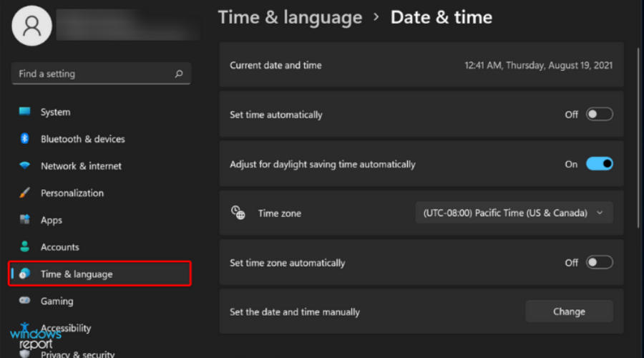Image resolution: width=644 pixels, height=358 pixels.
Task: Click the System monitor icon in sidebar
Action: 25,112
